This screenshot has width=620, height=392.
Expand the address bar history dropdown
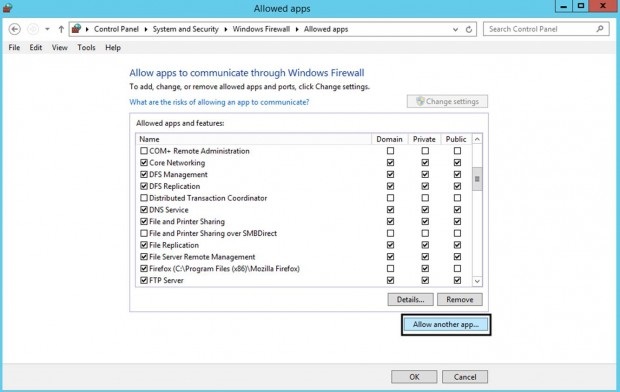(x=456, y=29)
